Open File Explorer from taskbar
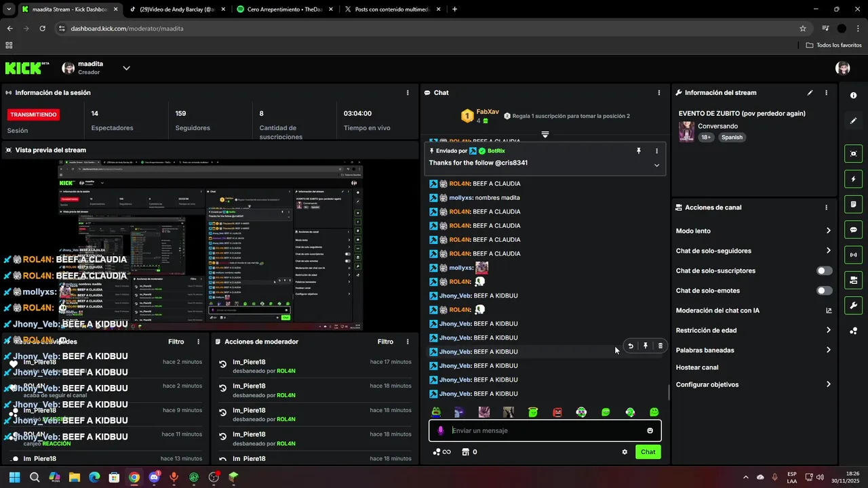868x488 pixels. (x=75, y=477)
